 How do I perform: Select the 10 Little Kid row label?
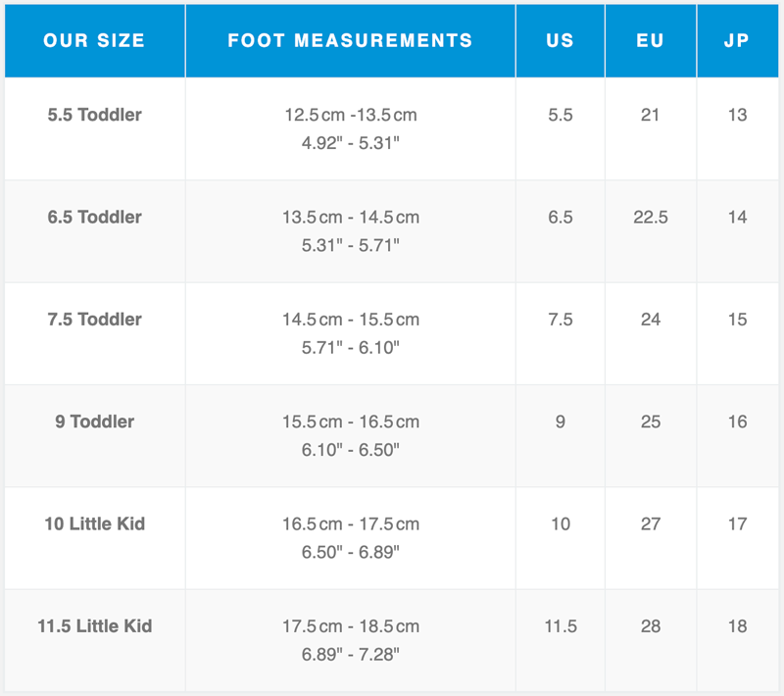click(94, 523)
